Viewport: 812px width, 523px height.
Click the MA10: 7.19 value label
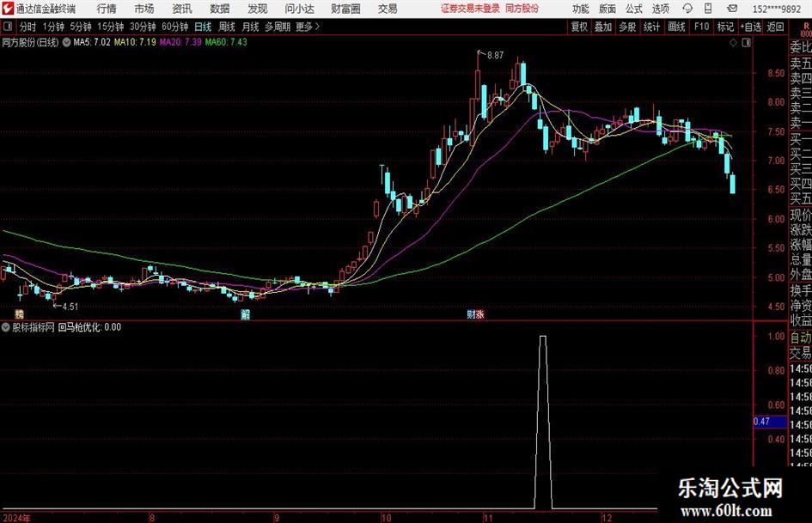pyautogui.click(x=135, y=42)
